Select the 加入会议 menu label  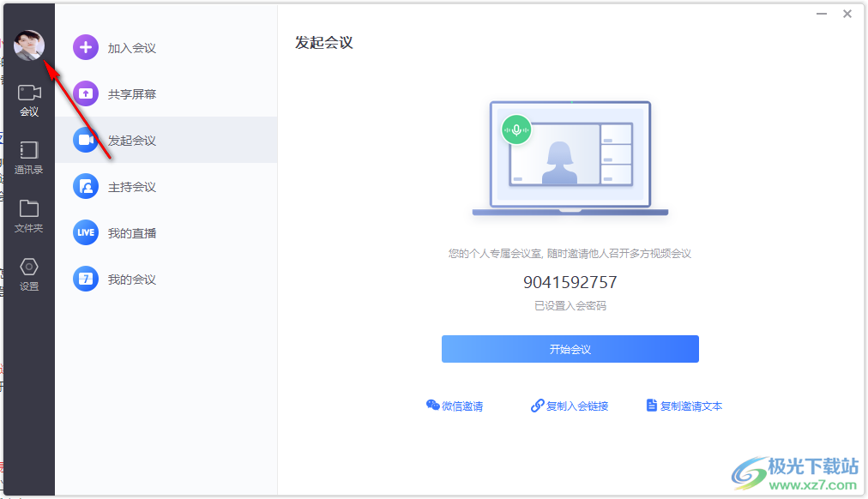click(132, 48)
